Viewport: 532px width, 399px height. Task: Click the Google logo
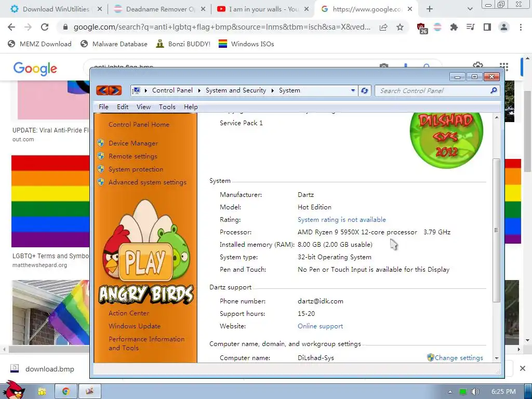(x=35, y=69)
